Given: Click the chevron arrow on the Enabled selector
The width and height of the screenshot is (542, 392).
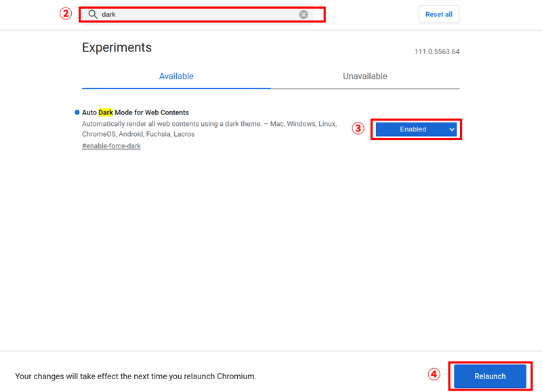Looking at the screenshot, I should click(452, 129).
